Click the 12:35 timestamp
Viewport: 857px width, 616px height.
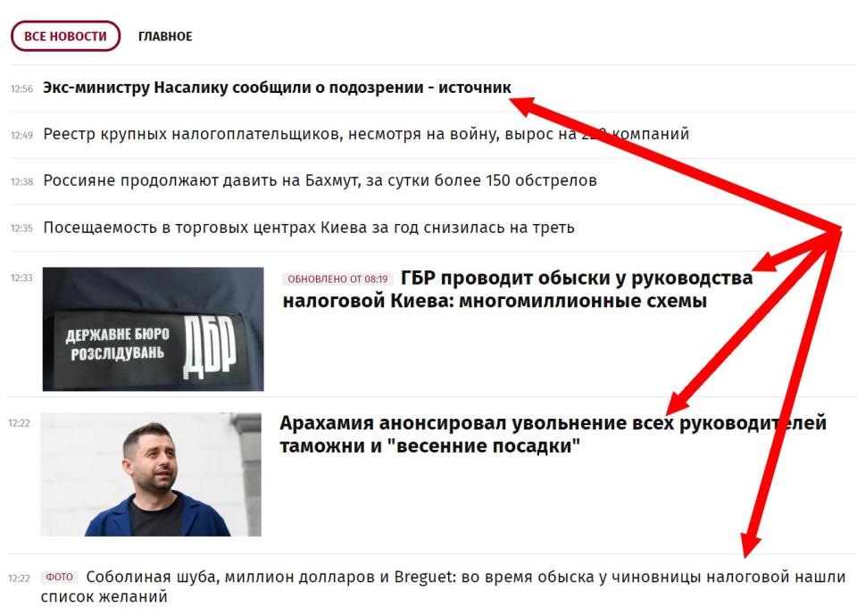pos(21,229)
